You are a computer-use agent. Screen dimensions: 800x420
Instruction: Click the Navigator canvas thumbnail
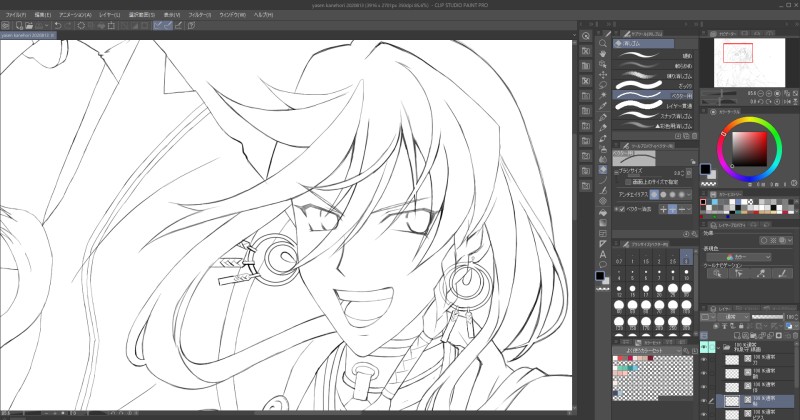pyautogui.click(x=749, y=64)
